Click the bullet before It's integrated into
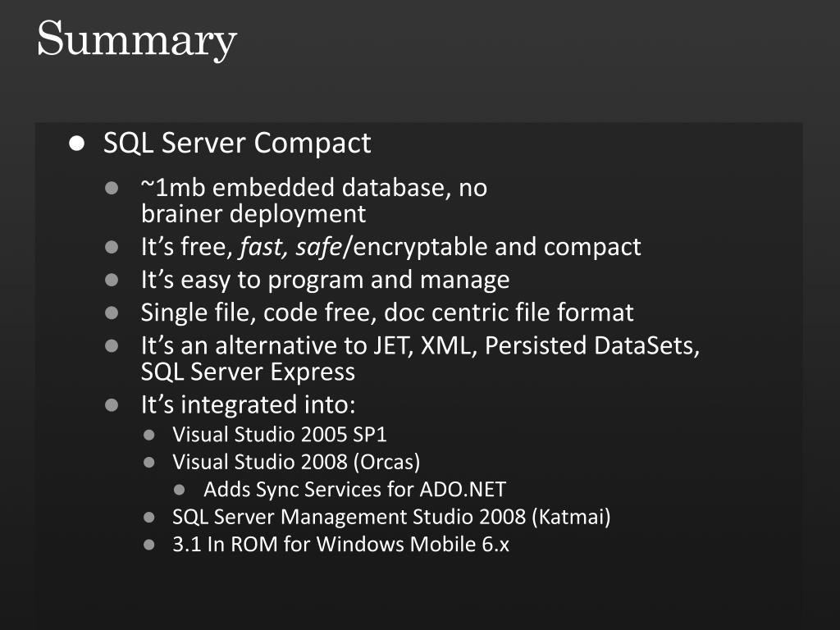The width and height of the screenshot is (840, 630). pos(112,405)
